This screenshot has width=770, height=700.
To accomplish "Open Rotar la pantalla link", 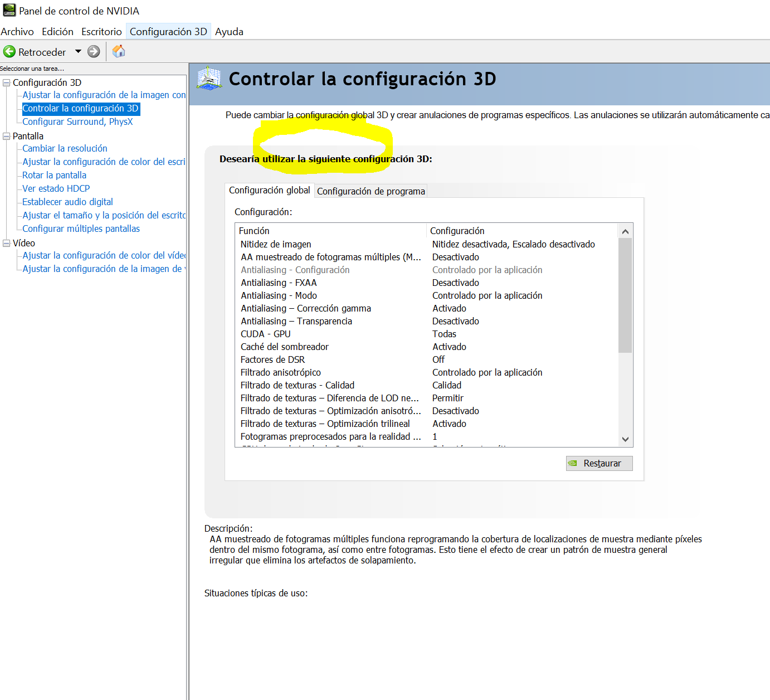I will click(54, 175).
